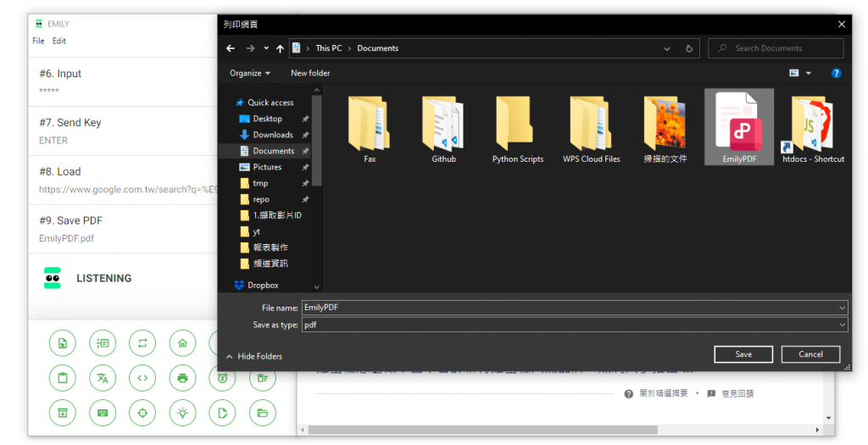
Task: Click the alarm clock snooze icon in EMILY
Action: click(x=223, y=380)
